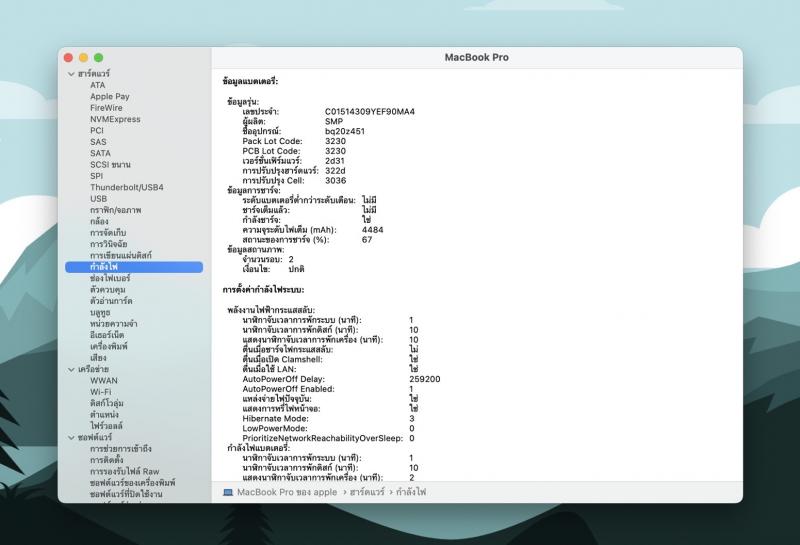Viewport: 800px width, 545px height.
Task: Click the การตั้งค่ากำลังไฟระบบ heading
Action: tap(263, 290)
